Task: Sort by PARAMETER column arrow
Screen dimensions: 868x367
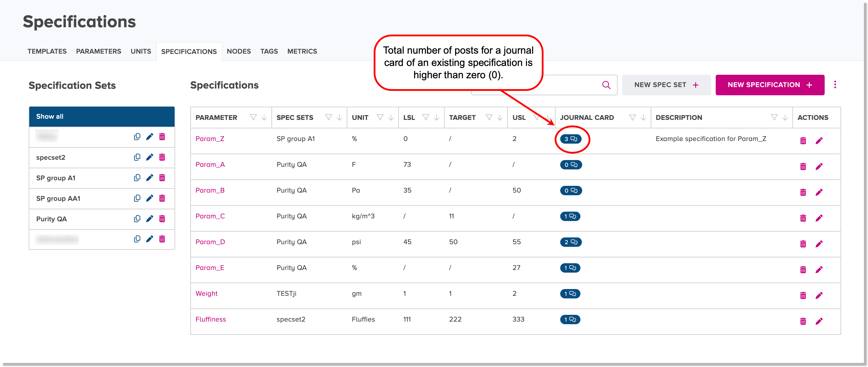Action: 264,117
